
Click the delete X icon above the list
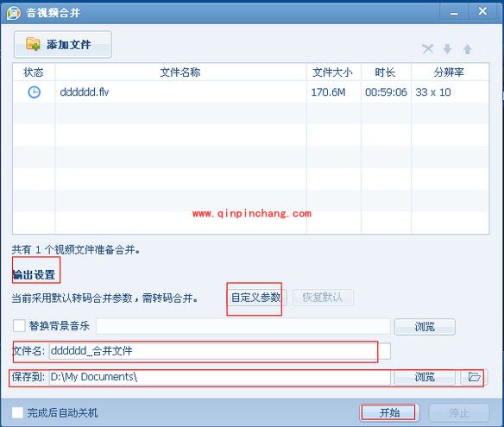pos(427,49)
